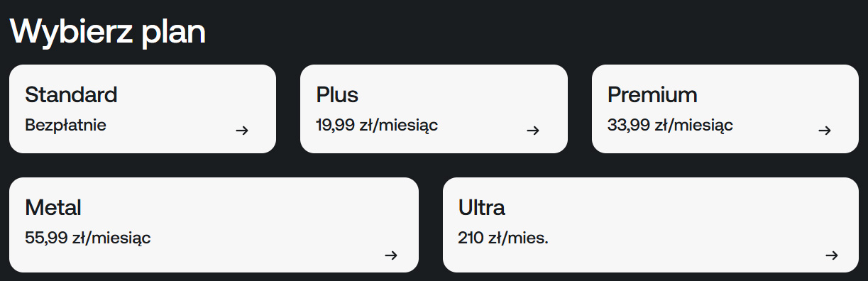Click the arrow icon on Plus card
This screenshot has width=868, height=281.
pyautogui.click(x=533, y=131)
